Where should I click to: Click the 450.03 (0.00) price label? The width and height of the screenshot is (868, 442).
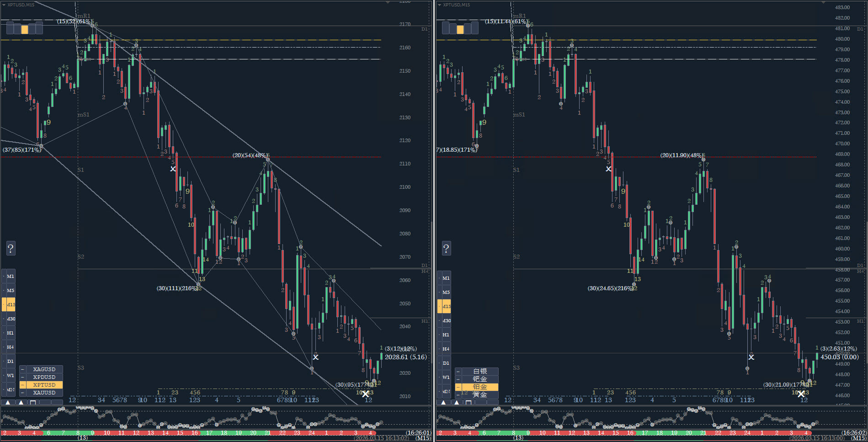click(x=840, y=357)
